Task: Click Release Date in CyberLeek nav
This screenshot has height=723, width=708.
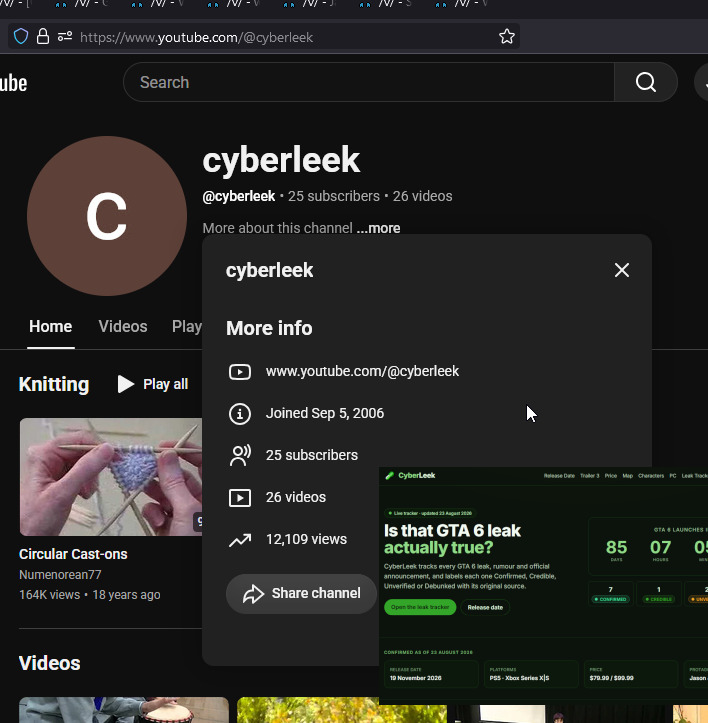Action: tap(559, 476)
